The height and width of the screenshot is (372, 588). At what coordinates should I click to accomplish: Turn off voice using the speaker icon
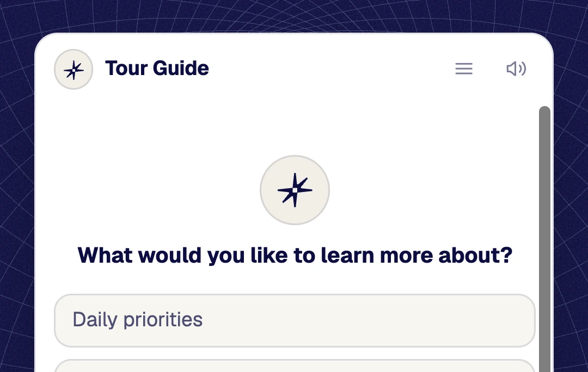(516, 69)
